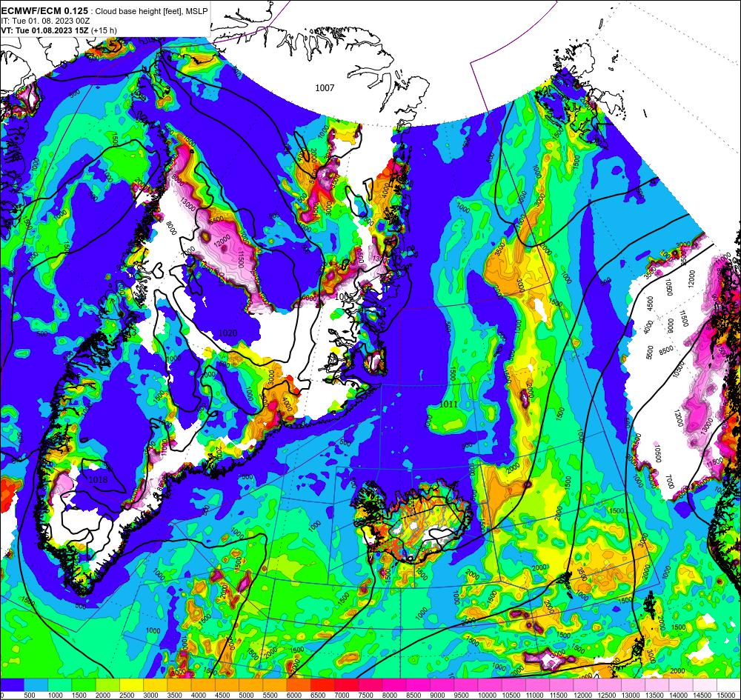This screenshot has height=700, width=741.
Task: Click the "Cloud base height [feet], MSLP" text
Action: [151, 11]
